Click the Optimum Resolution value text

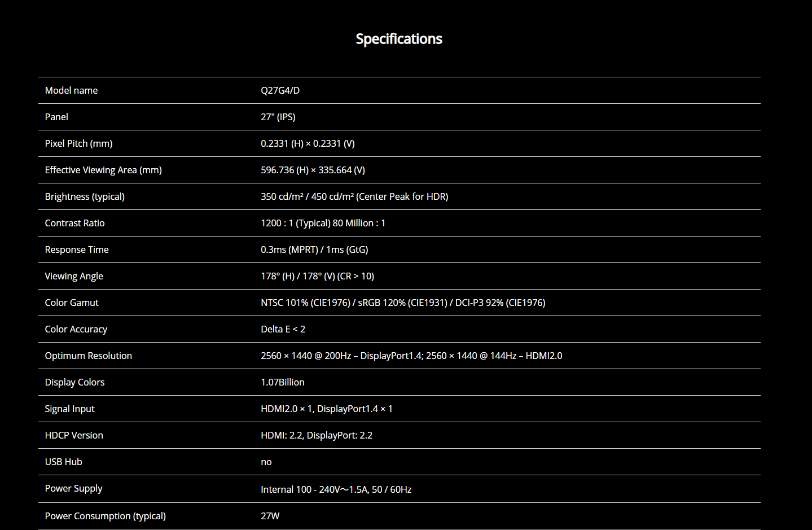click(x=411, y=356)
